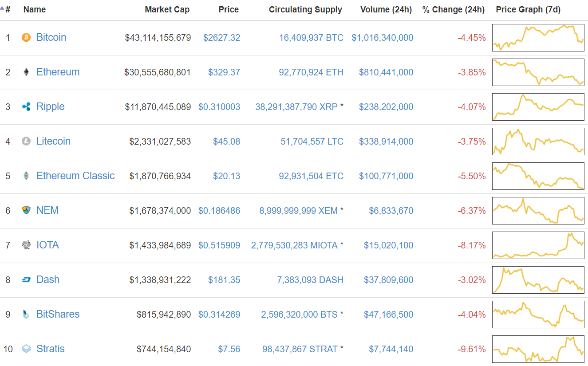Click the NEM logo icon

(26, 210)
